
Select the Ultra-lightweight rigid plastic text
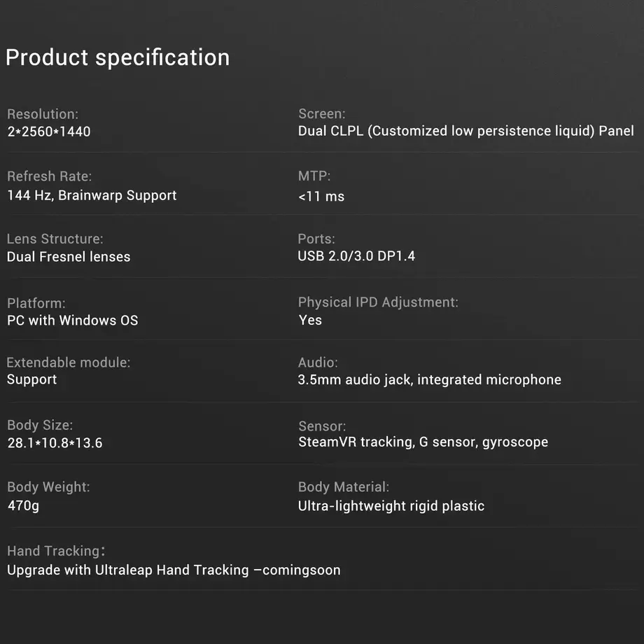pyautogui.click(x=391, y=506)
